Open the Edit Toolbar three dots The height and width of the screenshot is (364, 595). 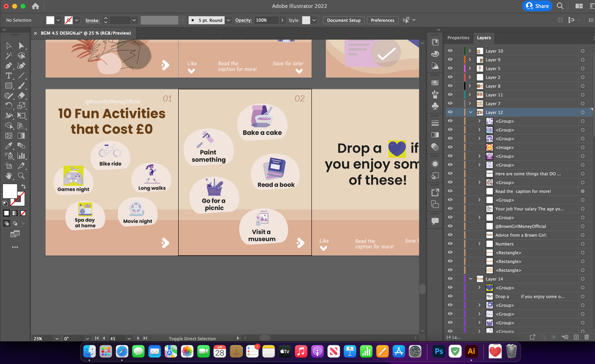coord(15,247)
